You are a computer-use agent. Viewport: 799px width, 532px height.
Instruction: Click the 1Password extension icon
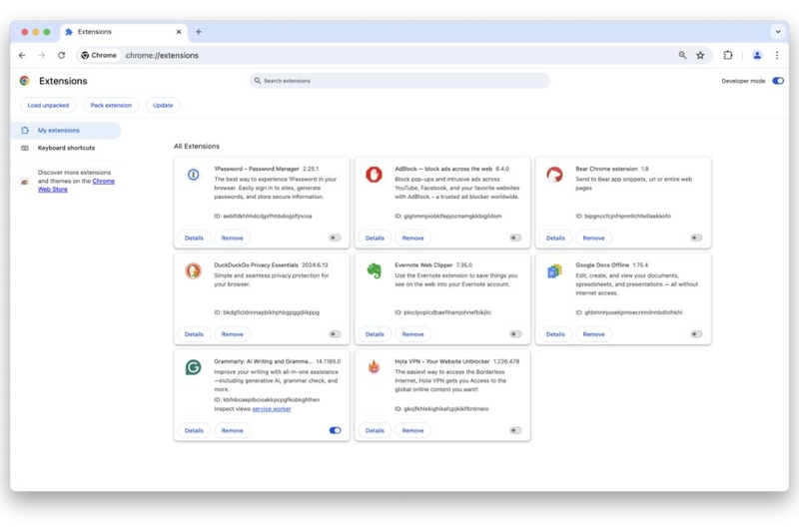click(193, 175)
